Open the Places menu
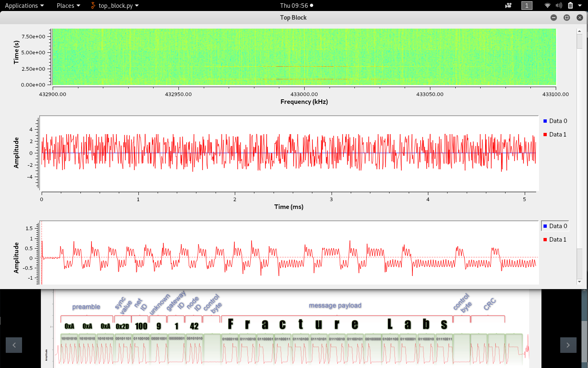The image size is (588, 368). pos(68,5)
